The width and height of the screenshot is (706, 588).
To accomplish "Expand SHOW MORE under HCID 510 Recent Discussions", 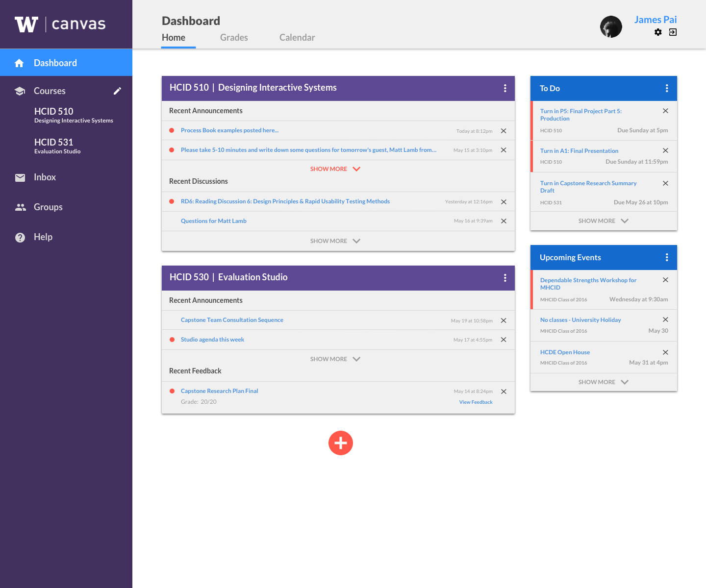I will (335, 241).
